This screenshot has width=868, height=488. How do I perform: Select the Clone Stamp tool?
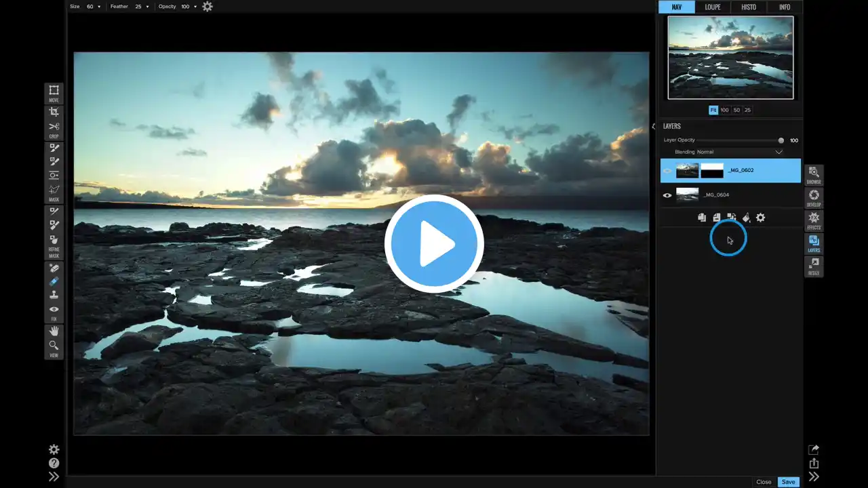pyautogui.click(x=54, y=295)
